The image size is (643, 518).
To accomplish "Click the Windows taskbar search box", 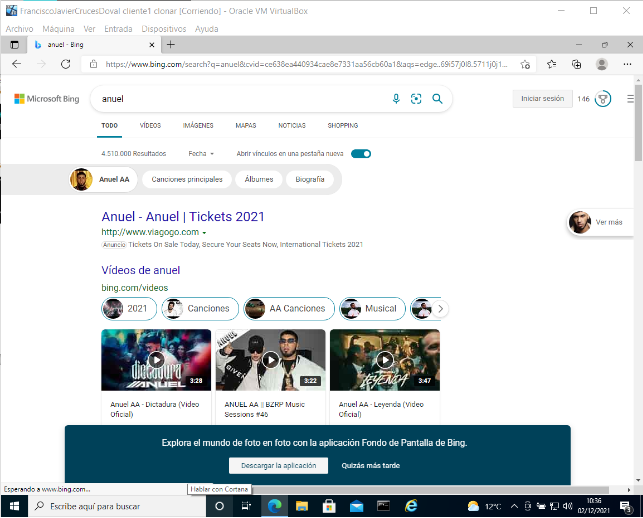I will click(x=117, y=506).
